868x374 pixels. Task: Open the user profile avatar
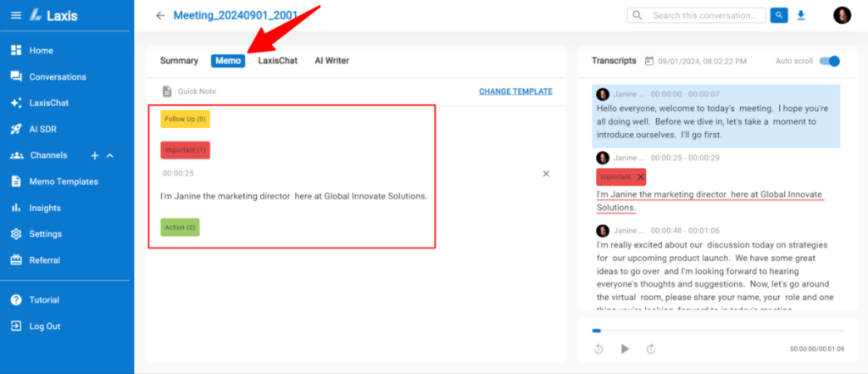tap(842, 15)
